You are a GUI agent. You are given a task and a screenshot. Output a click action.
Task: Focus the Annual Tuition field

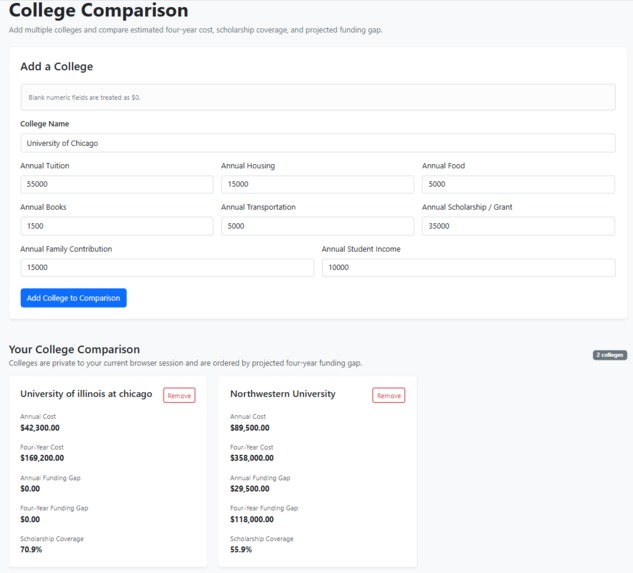pyautogui.click(x=117, y=184)
